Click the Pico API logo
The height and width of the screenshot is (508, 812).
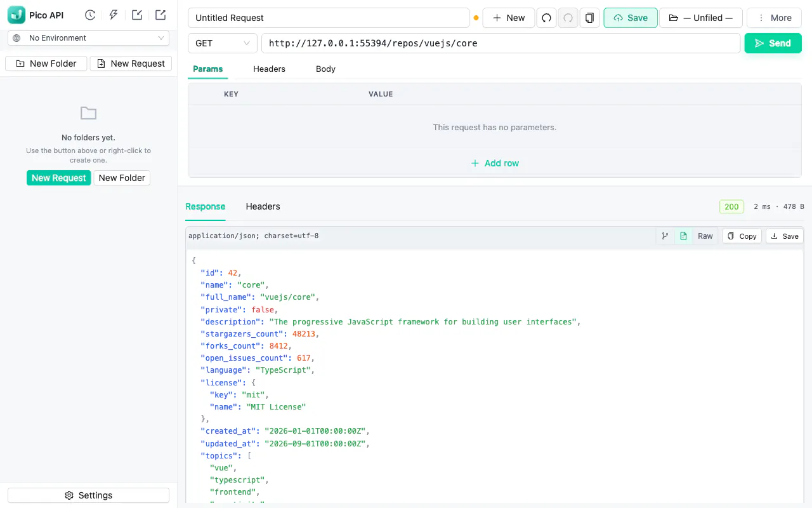[16, 15]
